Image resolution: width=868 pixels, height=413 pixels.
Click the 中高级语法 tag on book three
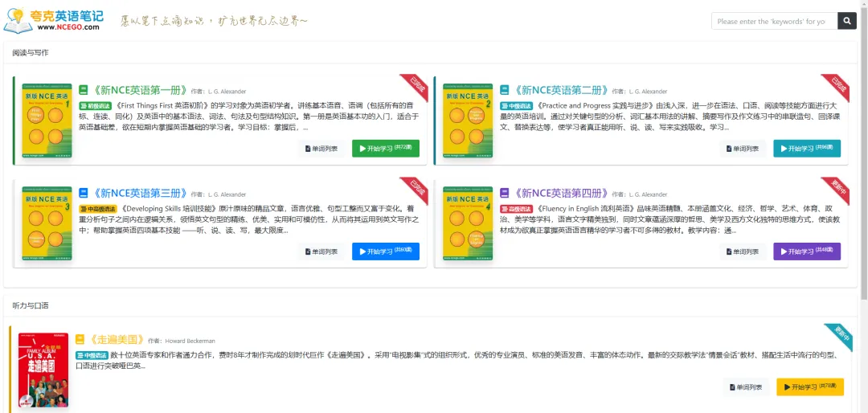(x=98, y=209)
